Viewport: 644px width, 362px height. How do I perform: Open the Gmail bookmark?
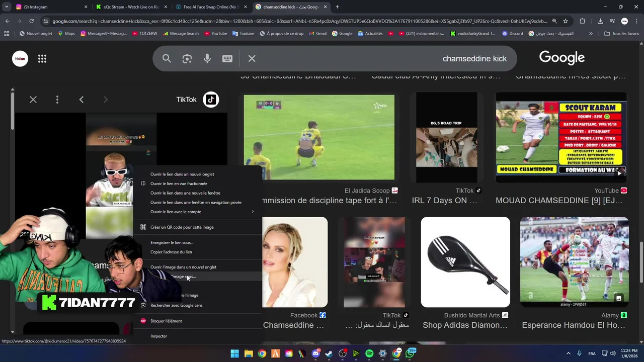[x=317, y=34]
